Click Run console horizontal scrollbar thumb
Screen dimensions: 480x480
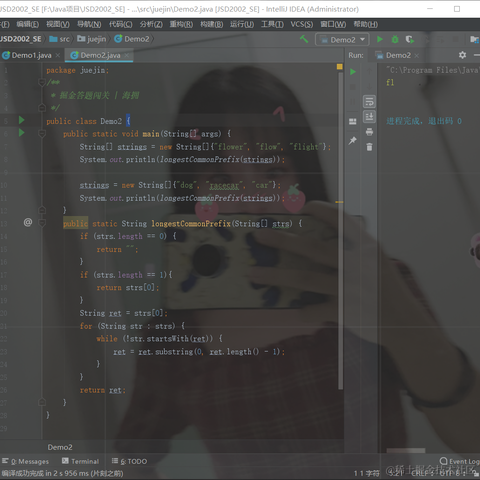406,451
